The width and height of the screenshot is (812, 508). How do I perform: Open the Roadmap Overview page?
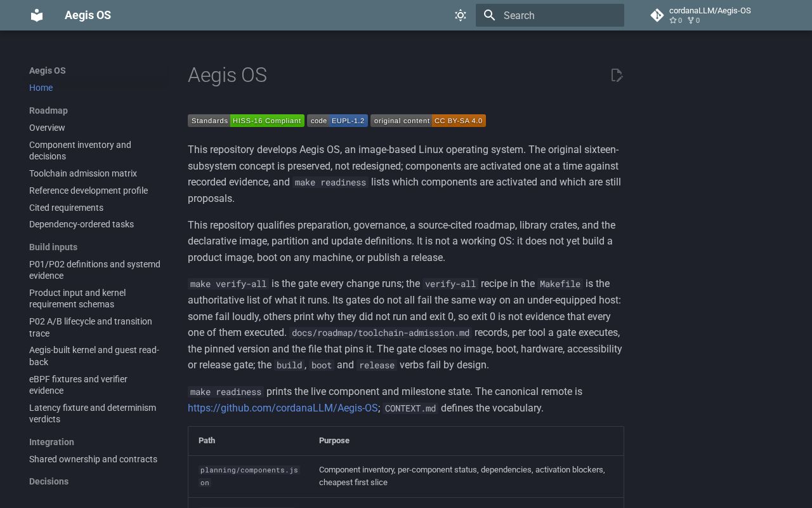[47, 128]
